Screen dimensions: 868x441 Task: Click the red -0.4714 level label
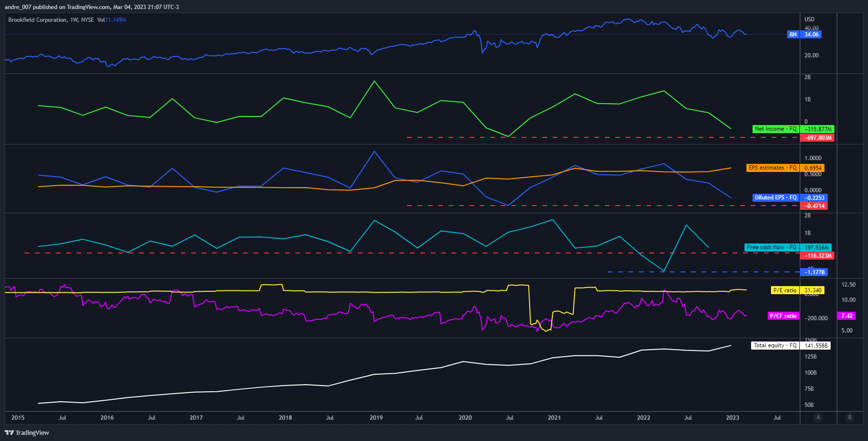814,206
